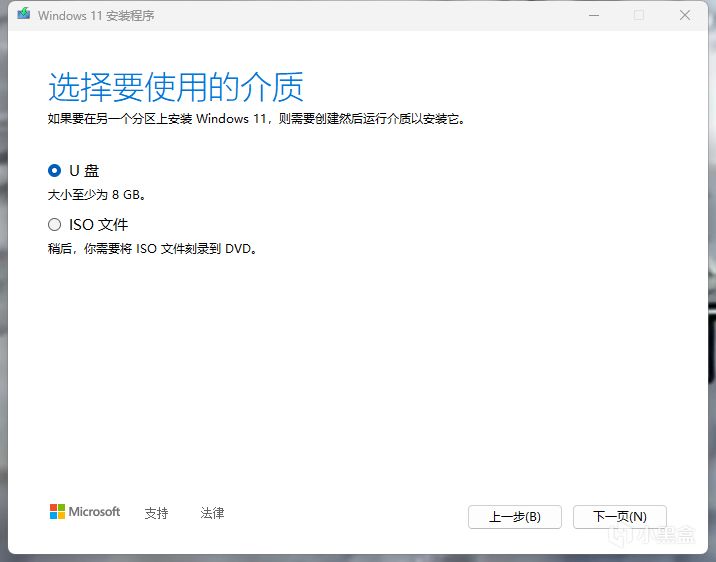This screenshot has height=562, width=716.
Task: Click the Microsoft logo
Action: (x=85, y=512)
